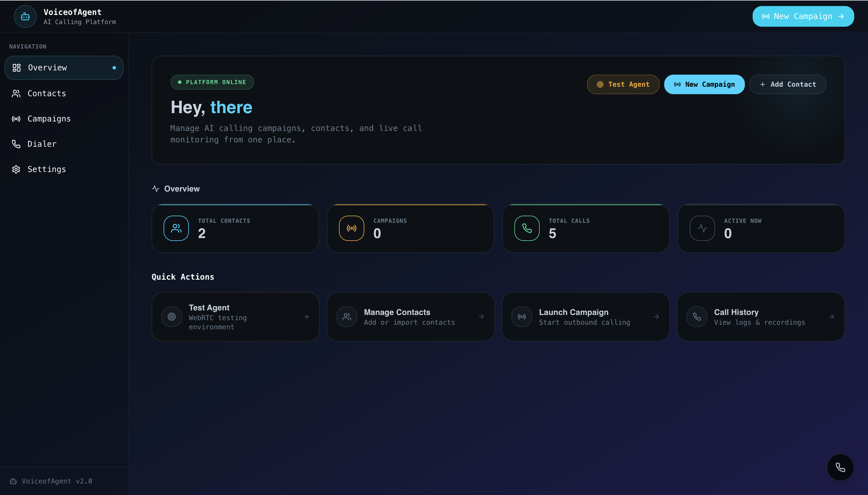Click the Campaigns stat card
Image resolution: width=868 pixels, height=495 pixels.
[410, 228]
